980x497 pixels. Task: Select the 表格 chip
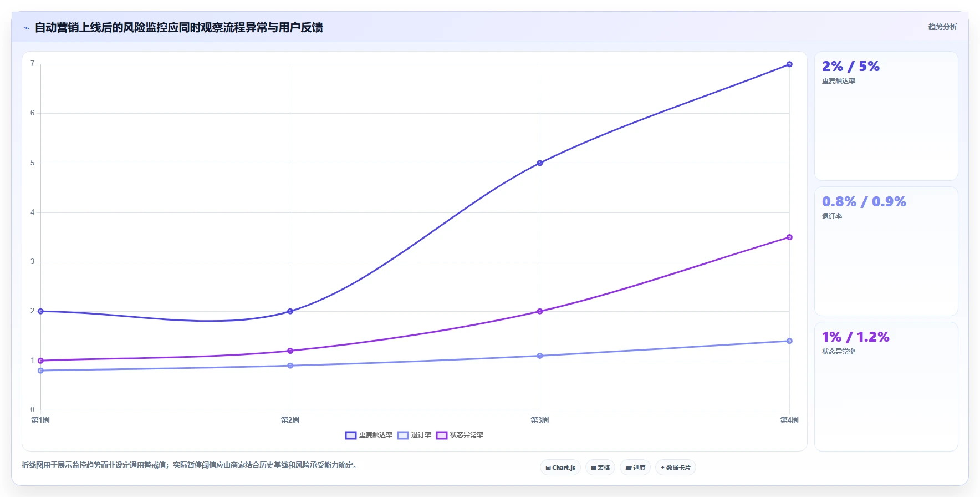click(x=600, y=468)
